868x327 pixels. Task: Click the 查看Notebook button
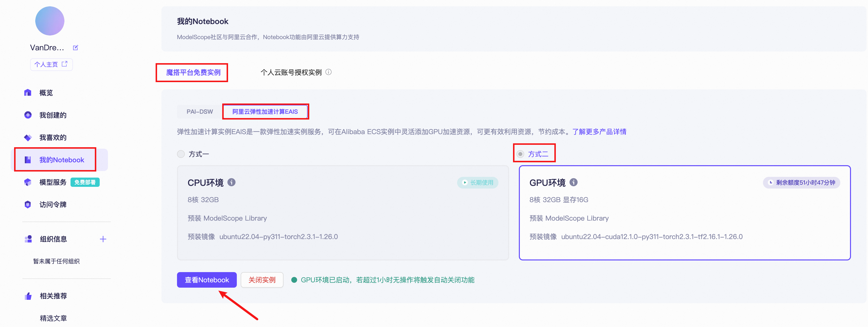207,280
